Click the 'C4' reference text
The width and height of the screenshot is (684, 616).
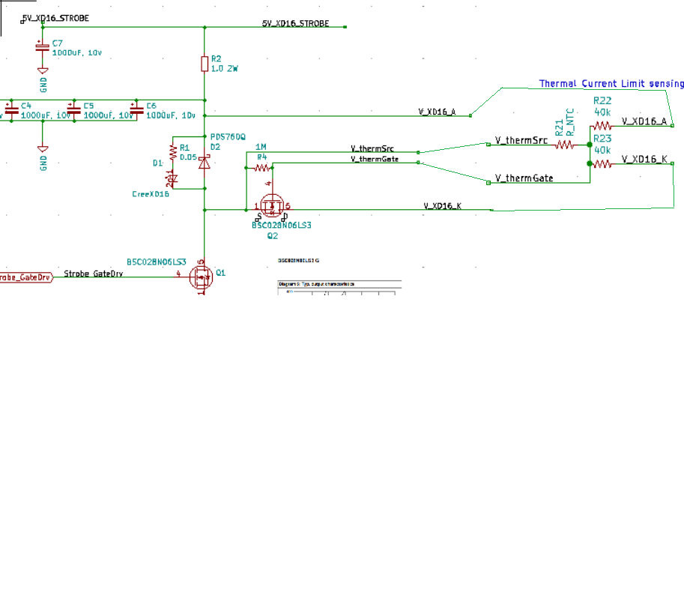[x=26, y=106]
